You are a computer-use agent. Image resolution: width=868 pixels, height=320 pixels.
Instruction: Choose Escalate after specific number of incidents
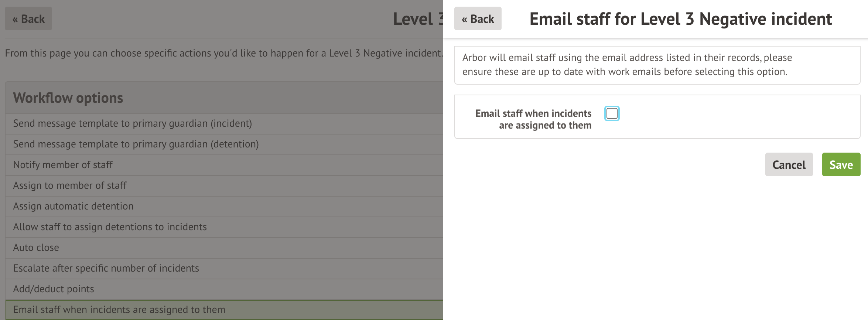coord(106,268)
